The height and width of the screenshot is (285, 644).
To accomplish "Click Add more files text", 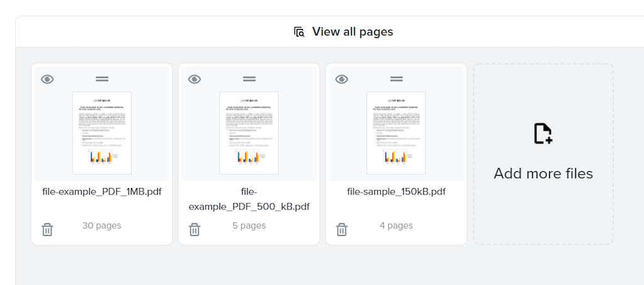I will pyautogui.click(x=543, y=174).
